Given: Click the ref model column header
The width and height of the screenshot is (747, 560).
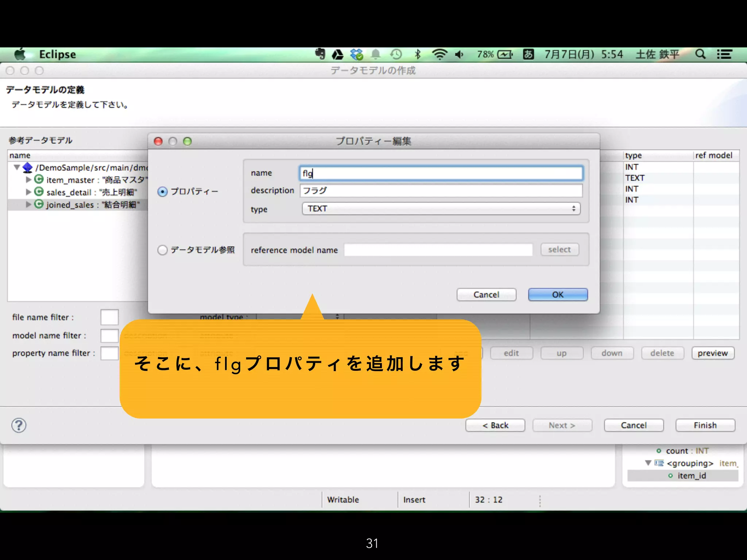Looking at the screenshot, I should click(716, 155).
